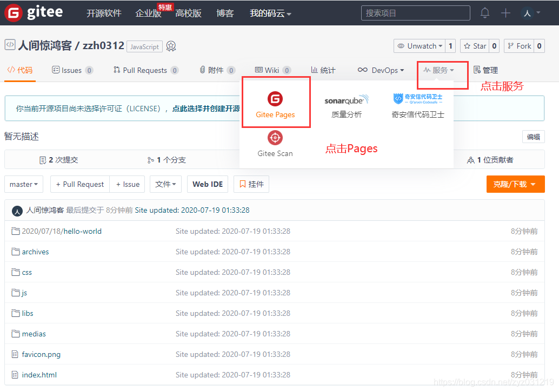The width and height of the screenshot is (559, 392).
Task: Open Gitee Scan service icon
Action: pyautogui.click(x=275, y=138)
